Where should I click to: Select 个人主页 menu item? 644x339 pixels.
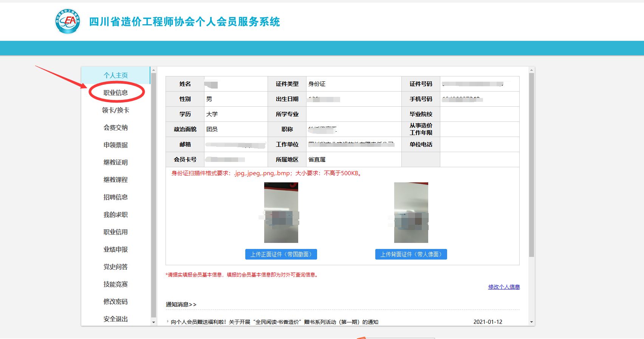[116, 75]
